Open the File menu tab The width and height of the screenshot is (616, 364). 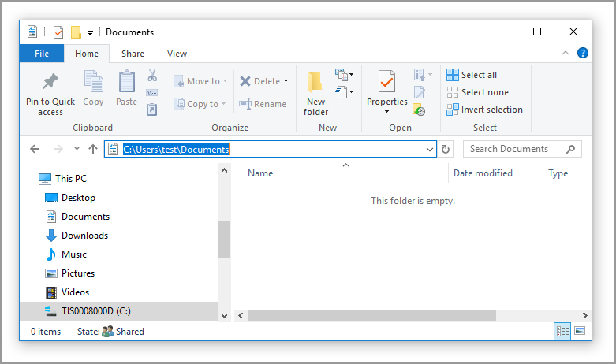(42, 54)
